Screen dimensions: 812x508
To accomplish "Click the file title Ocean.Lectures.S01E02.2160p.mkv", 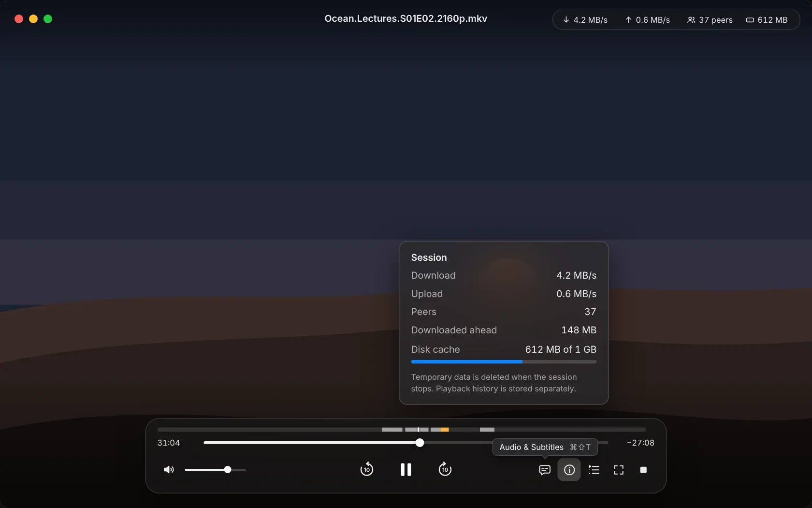I will point(406,18).
